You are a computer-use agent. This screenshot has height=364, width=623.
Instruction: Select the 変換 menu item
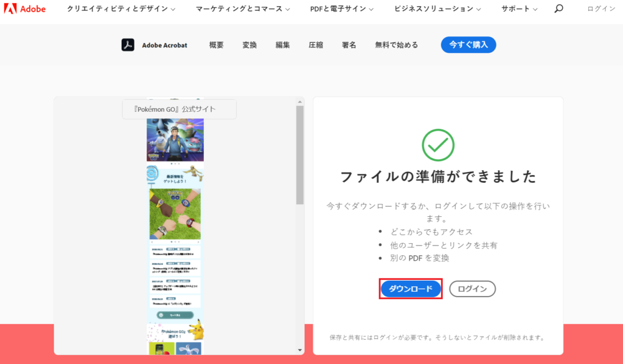pyautogui.click(x=249, y=45)
